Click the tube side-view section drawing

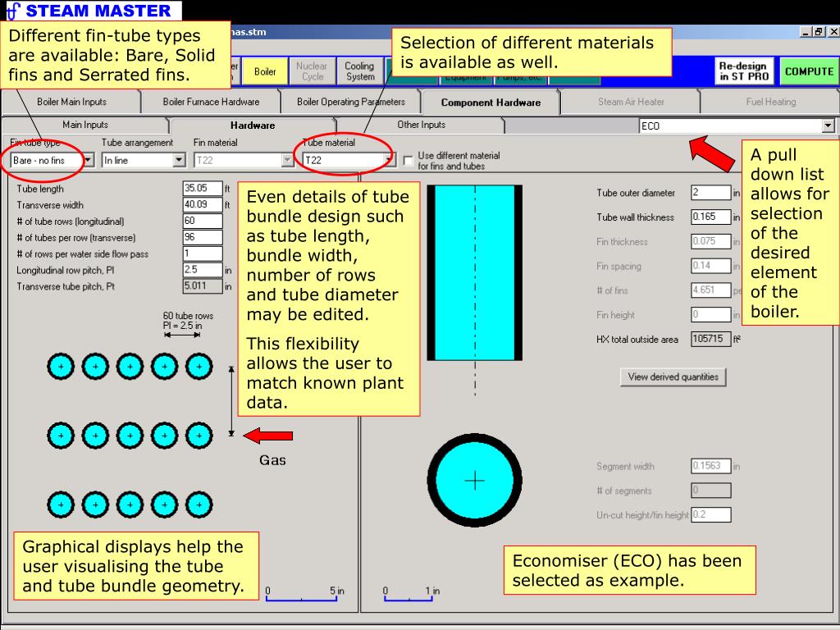475,272
